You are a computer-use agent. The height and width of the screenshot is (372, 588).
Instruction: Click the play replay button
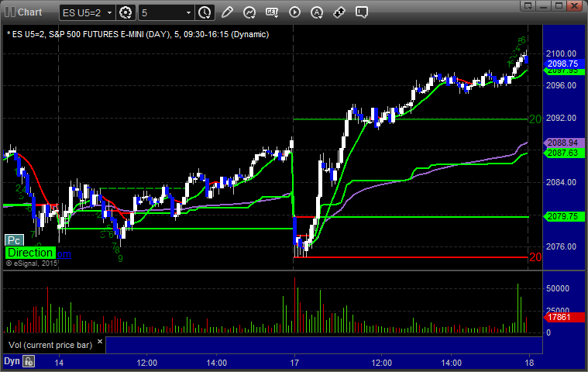(x=294, y=12)
